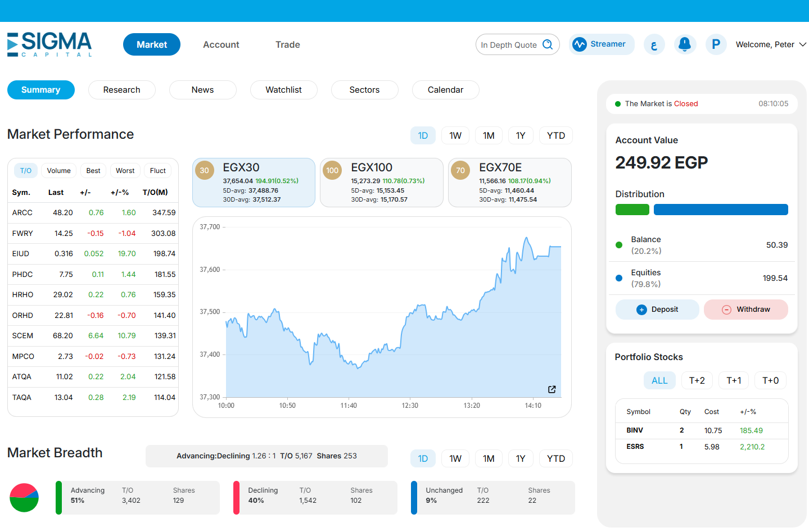Open the Streamer live feed
The image size is (809, 532).
tap(601, 44)
